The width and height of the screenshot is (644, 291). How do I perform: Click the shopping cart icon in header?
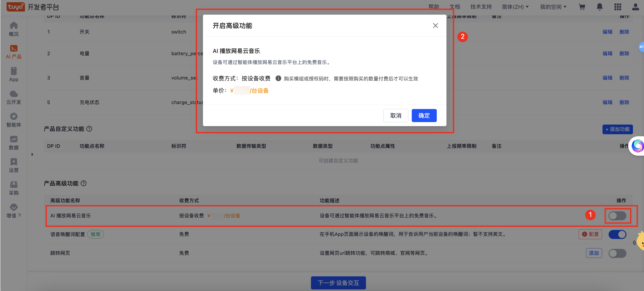(582, 7)
